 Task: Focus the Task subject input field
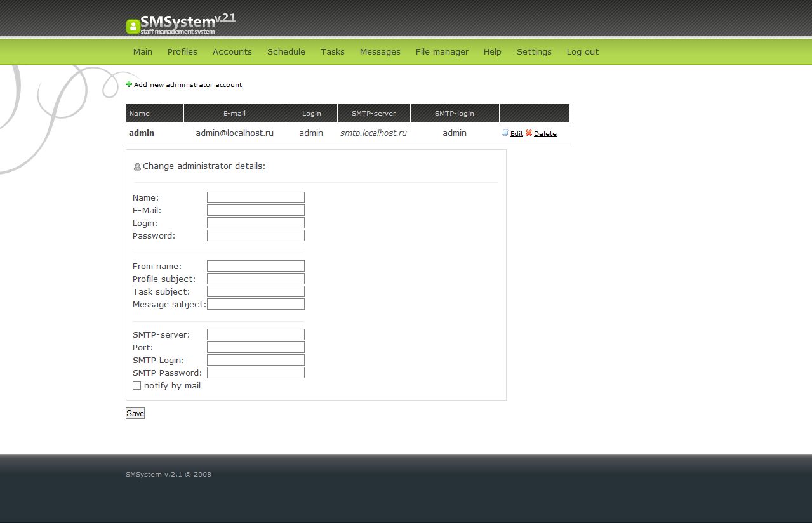point(256,291)
